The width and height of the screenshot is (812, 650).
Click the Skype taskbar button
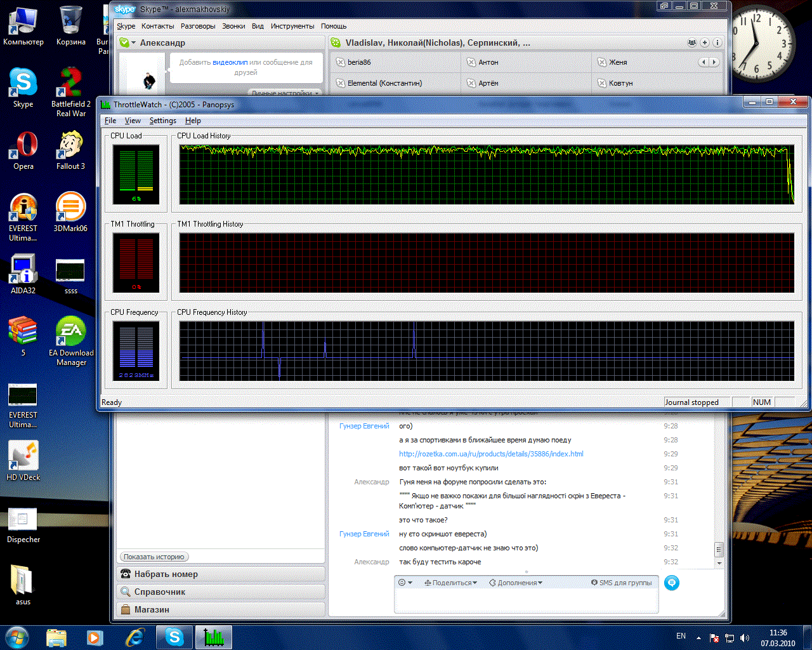(174, 637)
